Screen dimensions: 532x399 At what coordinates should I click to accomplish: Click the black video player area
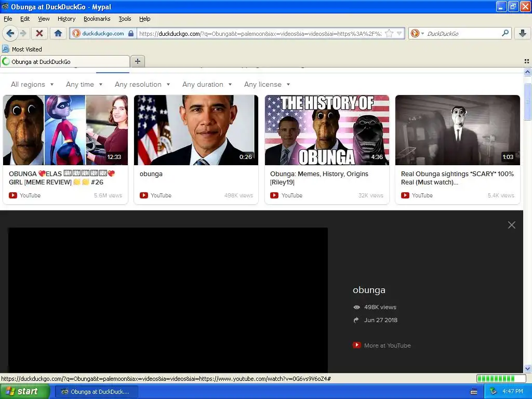coord(168,300)
